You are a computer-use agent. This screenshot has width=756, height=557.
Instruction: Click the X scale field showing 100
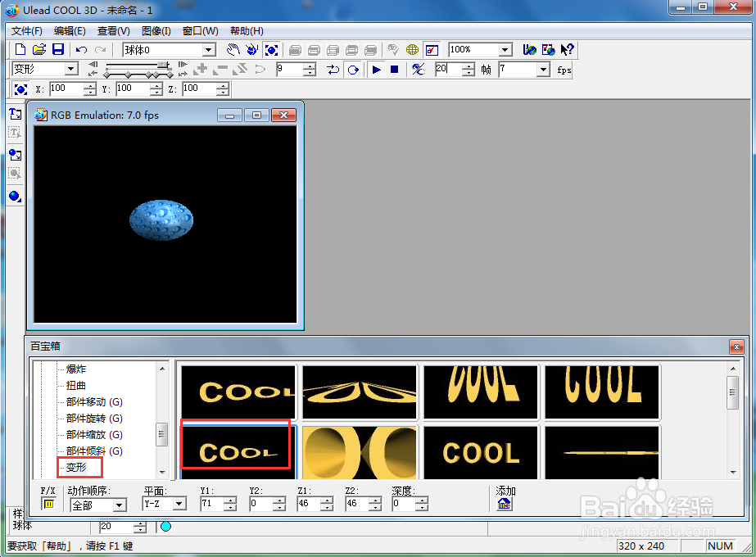(66, 88)
